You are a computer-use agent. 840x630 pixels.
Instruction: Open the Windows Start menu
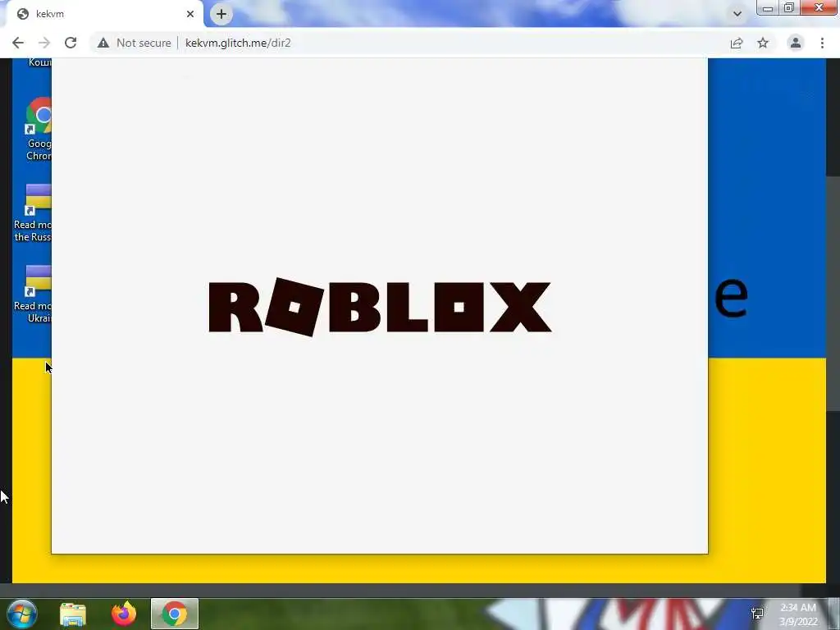pyautogui.click(x=22, y=614)
